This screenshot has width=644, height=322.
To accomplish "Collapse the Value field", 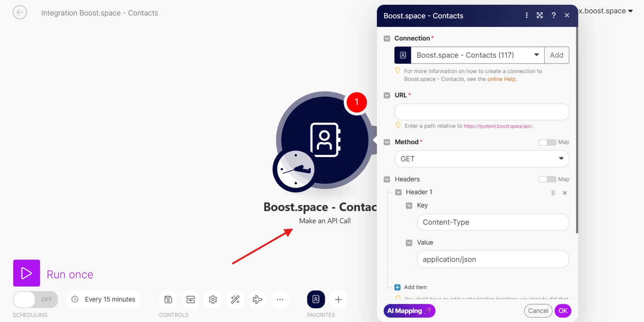I will [x=409, y=243].
